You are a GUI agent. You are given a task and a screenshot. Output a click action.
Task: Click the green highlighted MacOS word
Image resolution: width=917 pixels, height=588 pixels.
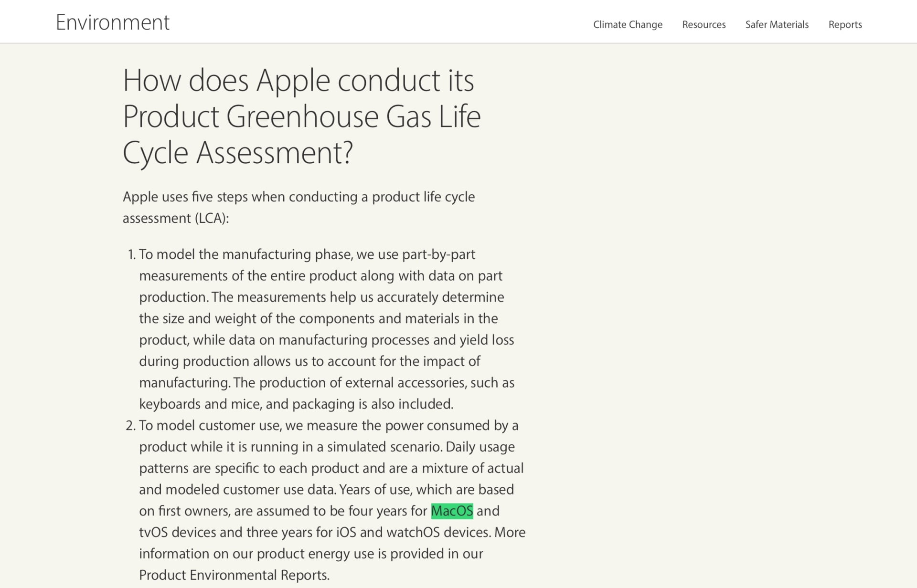tap(452, 511)
